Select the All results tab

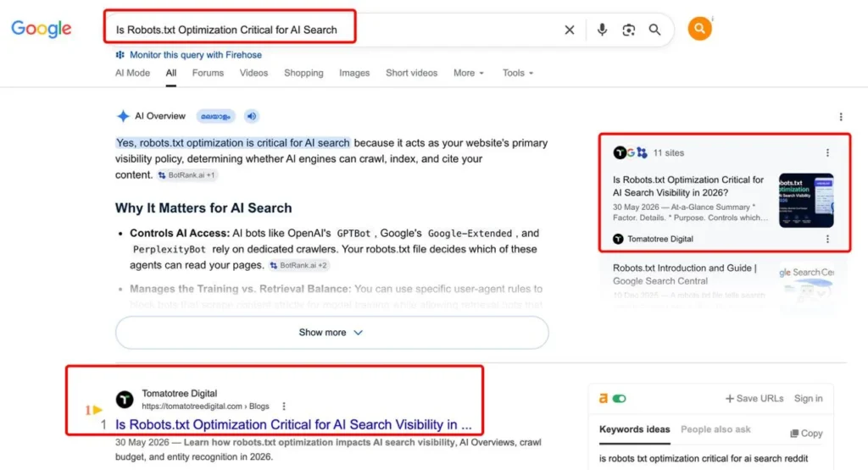pos(171,73)
